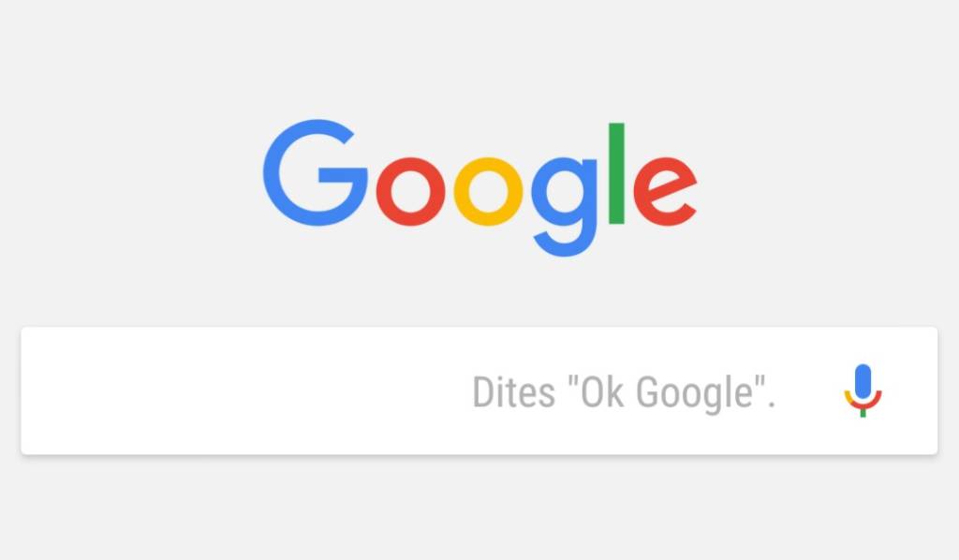This screenshot has width=959, height=560.
Task: Click the 'Dites "Ok Google".' placeholder text
Action: (624, 391)
